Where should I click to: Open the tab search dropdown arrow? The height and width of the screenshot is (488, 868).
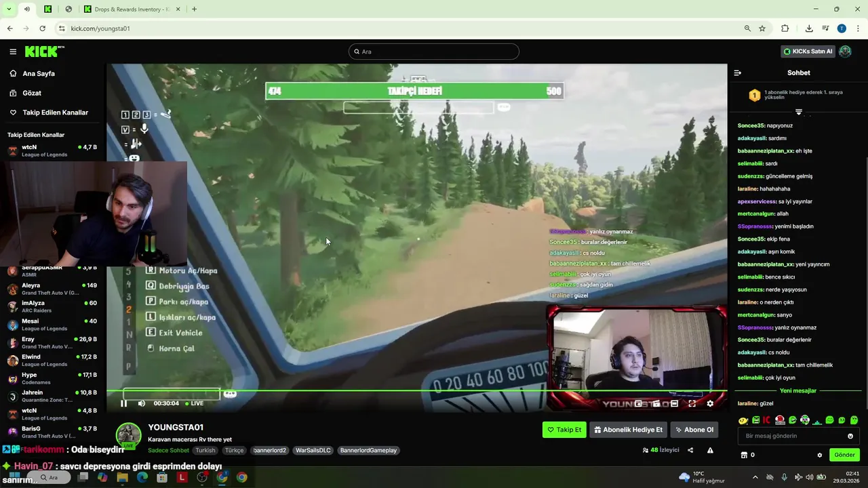[9, 9]
